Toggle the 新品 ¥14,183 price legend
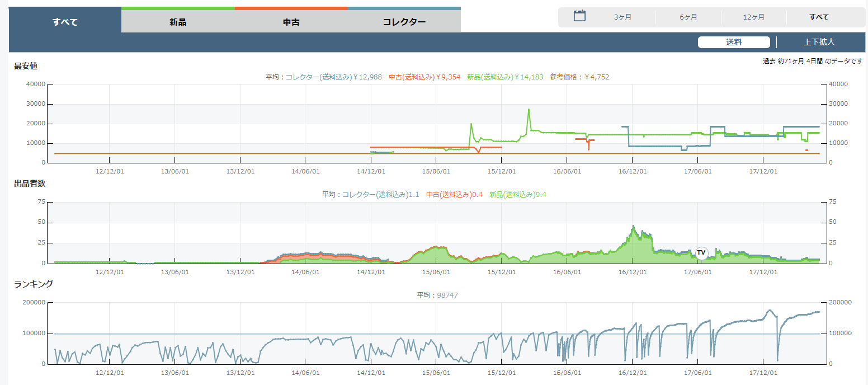 (x=505, y=77)
